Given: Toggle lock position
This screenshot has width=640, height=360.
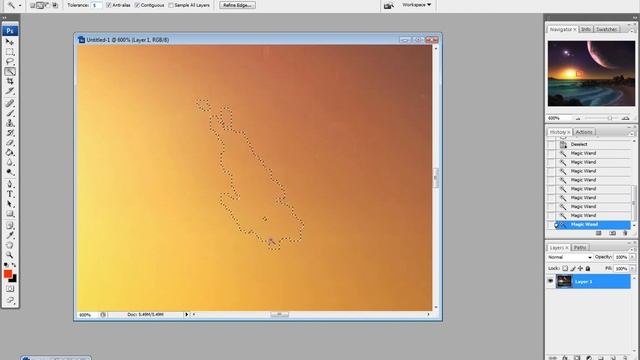Looking at the screenshot, I should [580, 269].
